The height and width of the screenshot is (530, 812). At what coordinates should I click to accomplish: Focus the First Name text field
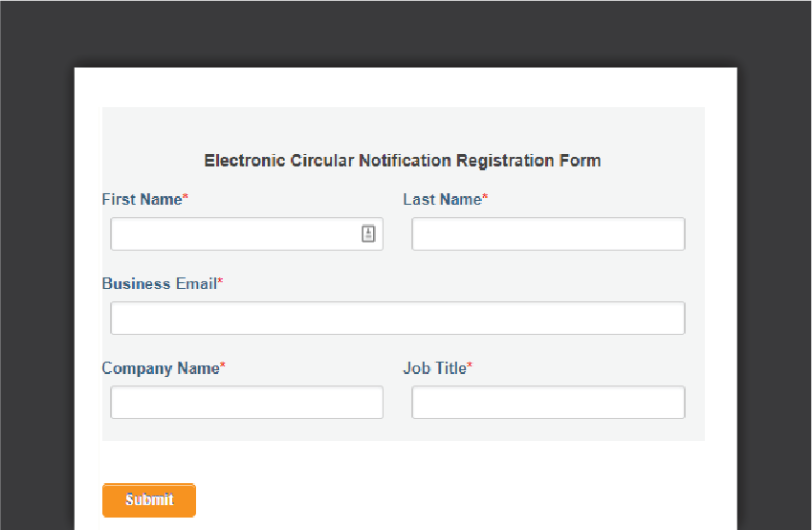234,234
